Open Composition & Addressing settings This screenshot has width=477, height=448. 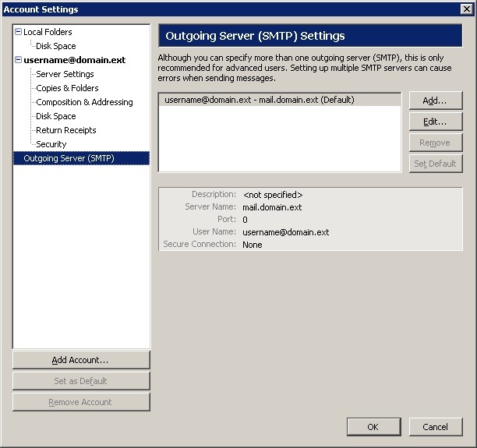pyautogui.click(x=84, y=102)
